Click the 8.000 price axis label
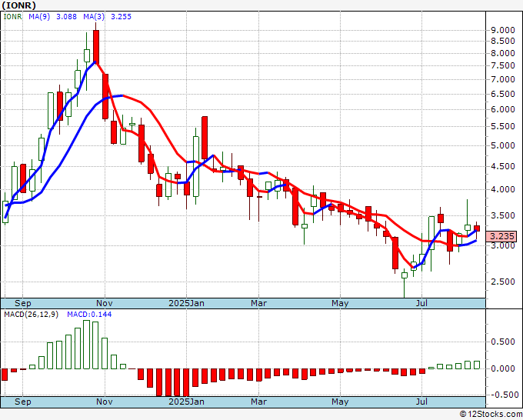The width and height of the screenshot is (523, 420). [503, 53]
